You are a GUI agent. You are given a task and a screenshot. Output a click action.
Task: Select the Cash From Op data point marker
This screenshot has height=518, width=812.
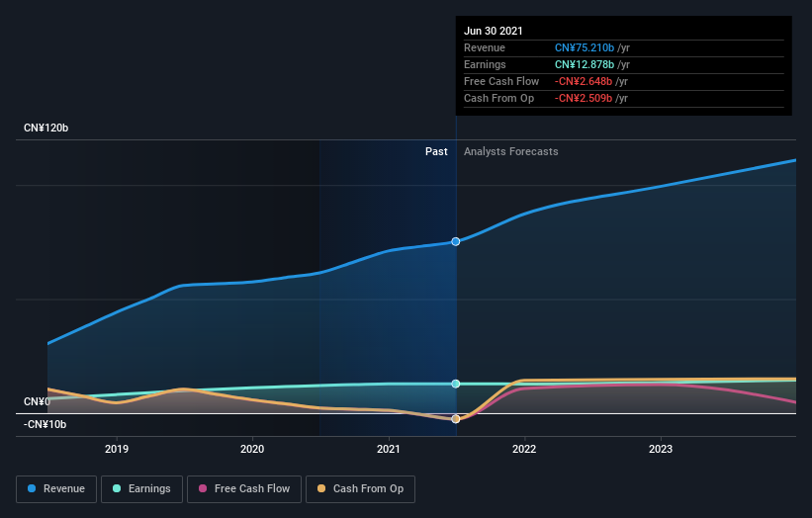[x=456, y=418]
